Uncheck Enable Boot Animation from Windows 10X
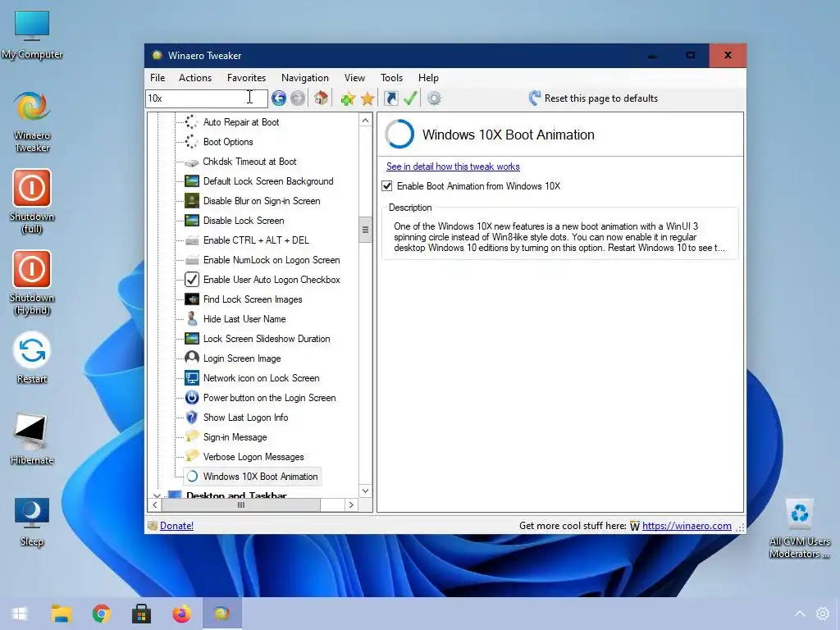This screenshot has height=630, width=840. click(387, 186)
